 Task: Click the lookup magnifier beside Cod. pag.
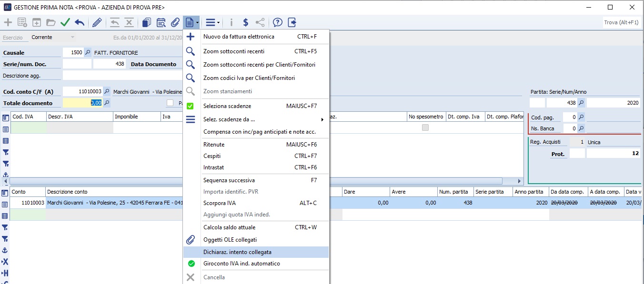coord(581,117)
